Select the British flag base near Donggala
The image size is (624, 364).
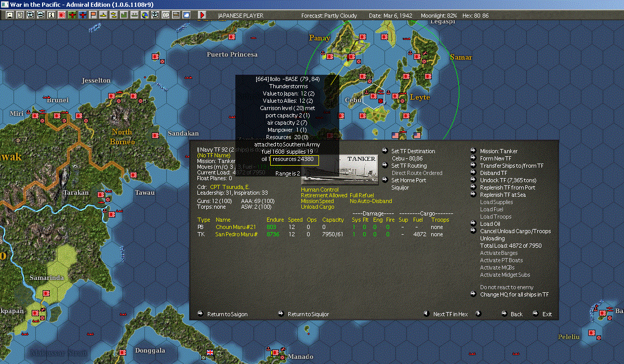(210, 353)
